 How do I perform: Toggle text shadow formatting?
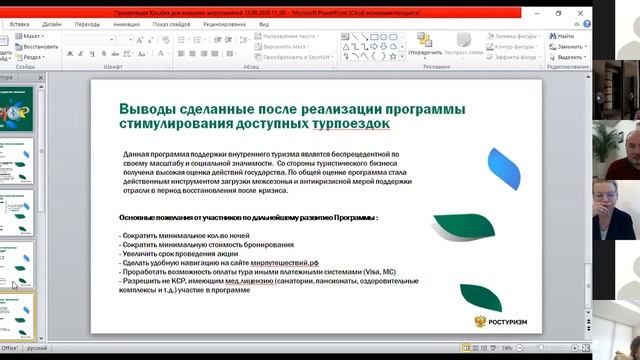pyautogui.click(x=104, y=54)
